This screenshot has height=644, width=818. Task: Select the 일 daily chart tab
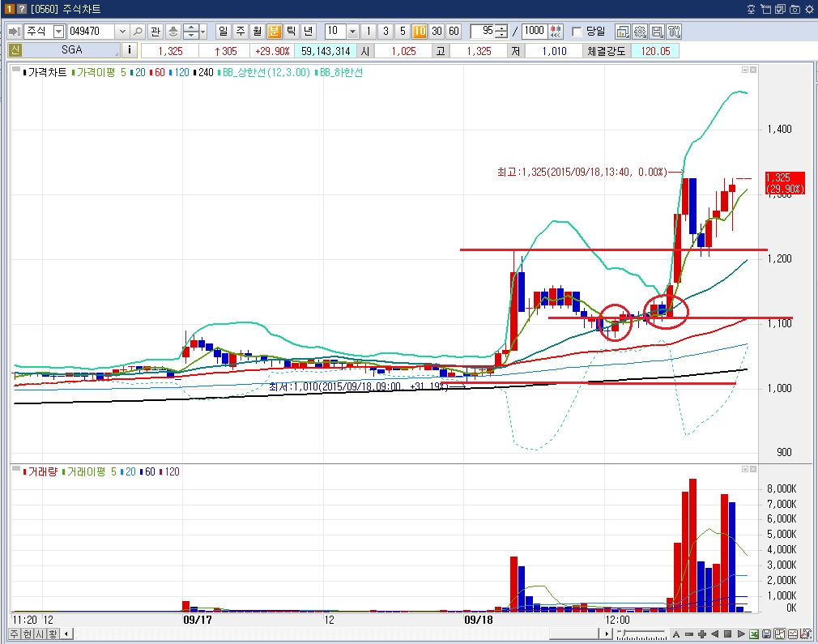click(223, 32)
